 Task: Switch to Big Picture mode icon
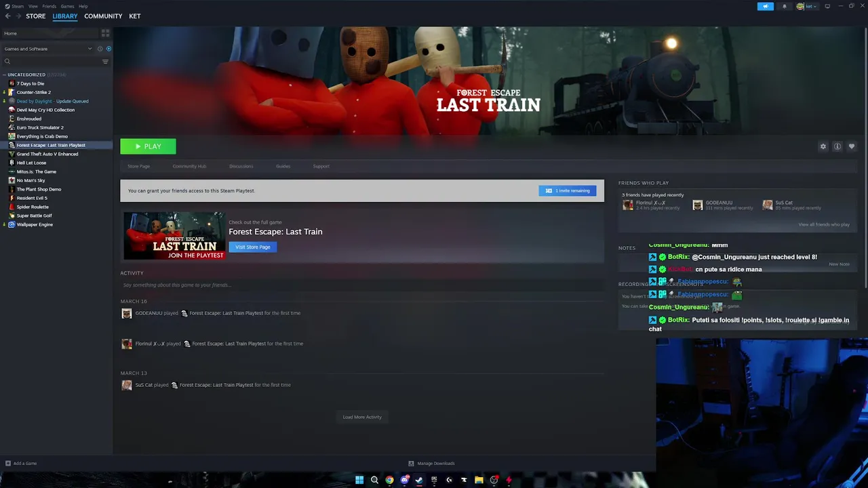tap(827, 6)
